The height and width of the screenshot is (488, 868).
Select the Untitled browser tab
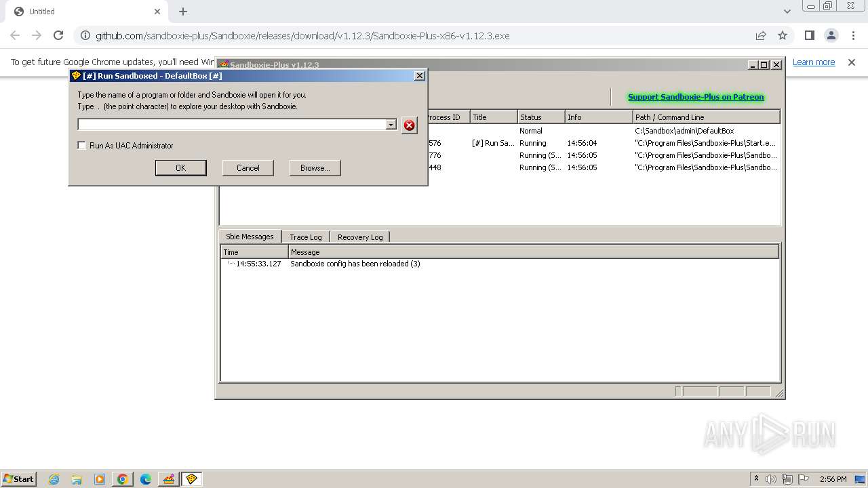tap(87, 12)
